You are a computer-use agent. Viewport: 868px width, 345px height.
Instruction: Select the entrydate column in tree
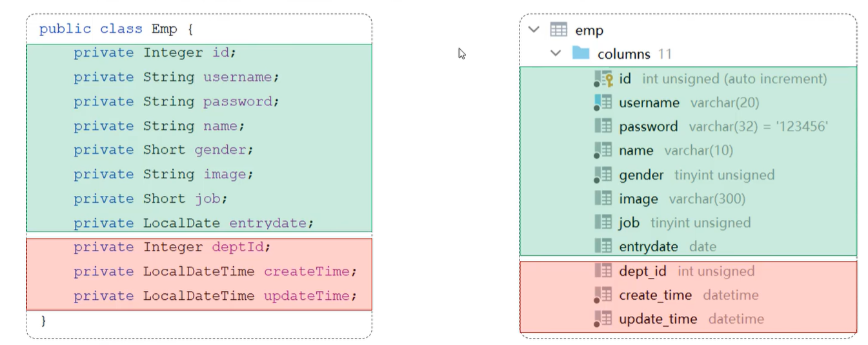pyautogui.click(x=648, y=247)
